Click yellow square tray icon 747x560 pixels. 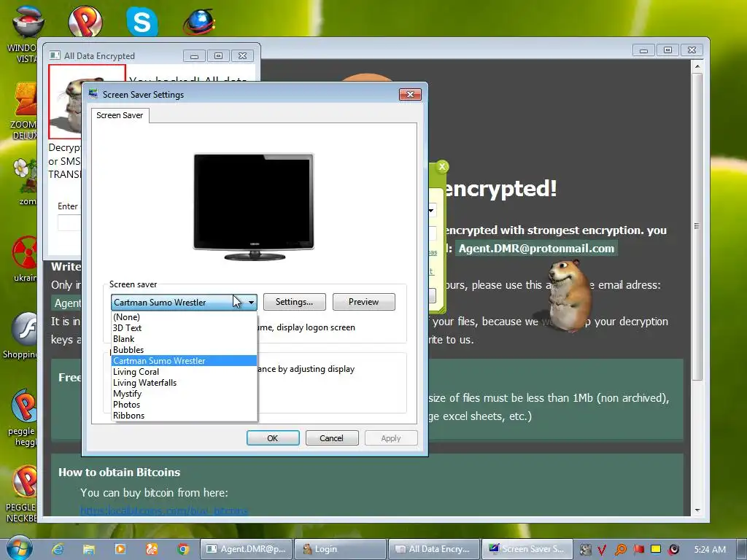pyautogui.click(x=656, y=549)
